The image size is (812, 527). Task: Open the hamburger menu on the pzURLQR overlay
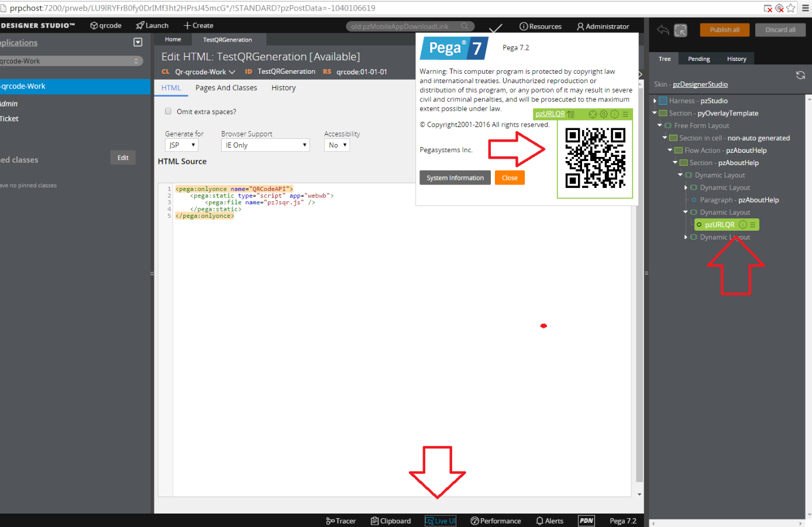point(625,114)
